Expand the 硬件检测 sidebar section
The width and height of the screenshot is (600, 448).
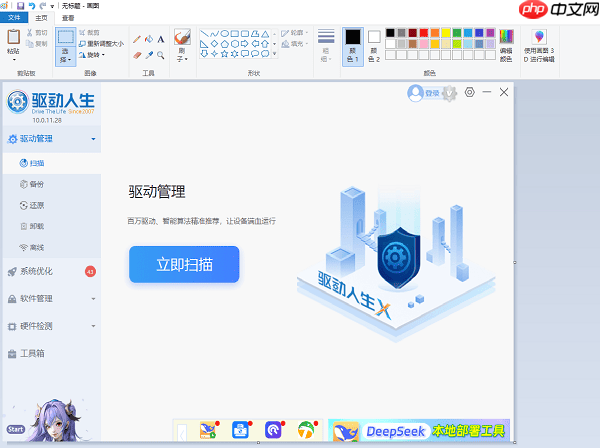[x=93, y=326]
